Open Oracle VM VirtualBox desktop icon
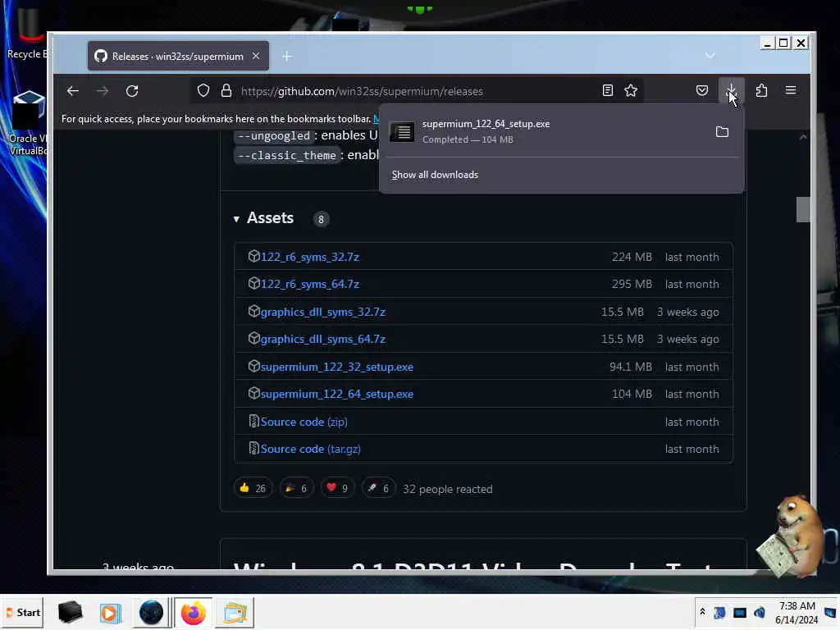Image resolution: width=840 pixels, height=630 pixels. click(27, 123)
